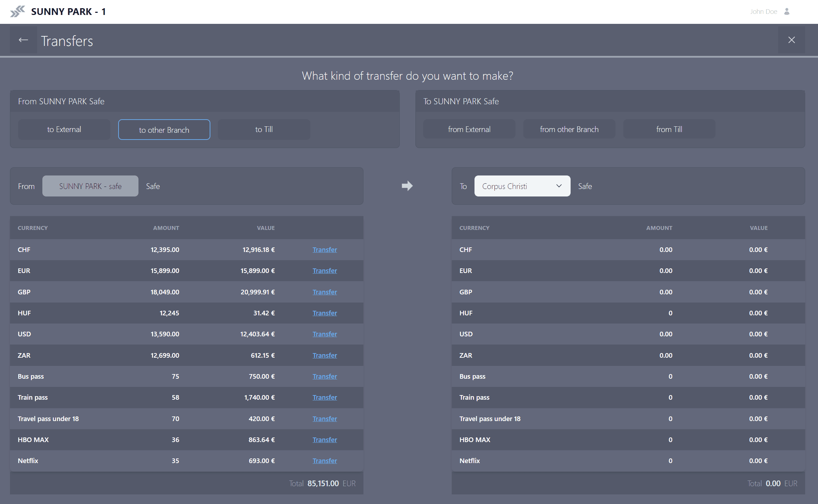
Task: Click the 31.42 € HUF value
Action: [264, 313]
